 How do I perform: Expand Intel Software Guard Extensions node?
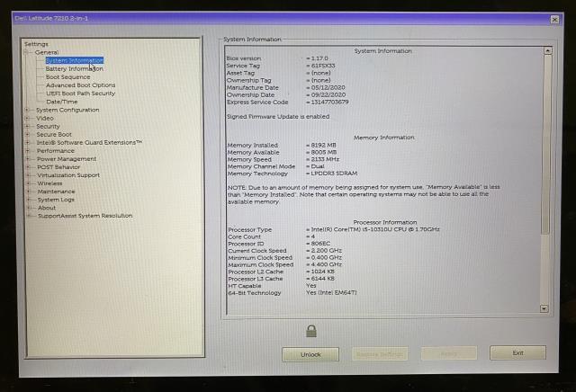point(28,142)
